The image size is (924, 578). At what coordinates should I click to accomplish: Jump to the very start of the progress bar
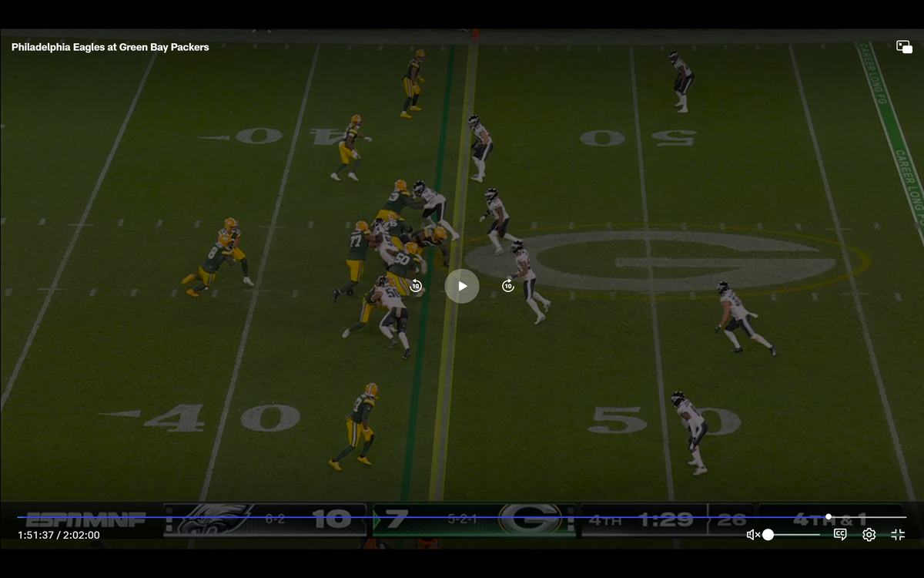pos(18,517)
